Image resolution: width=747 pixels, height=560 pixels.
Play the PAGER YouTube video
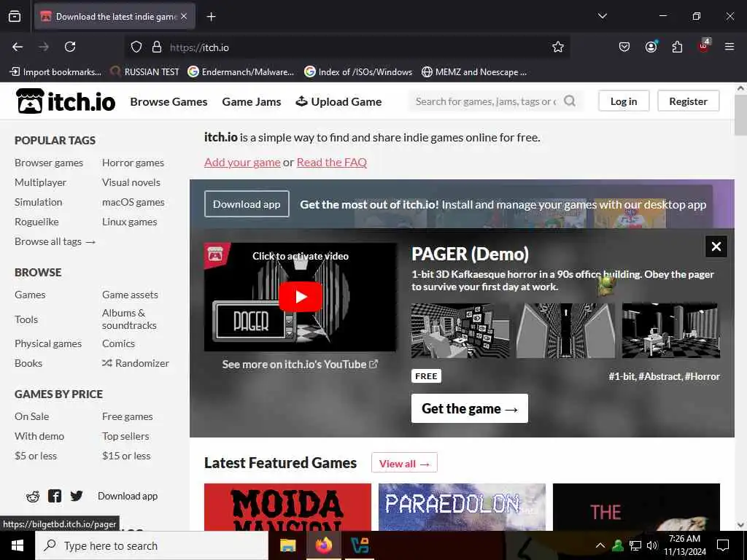[x=300, y=297]
